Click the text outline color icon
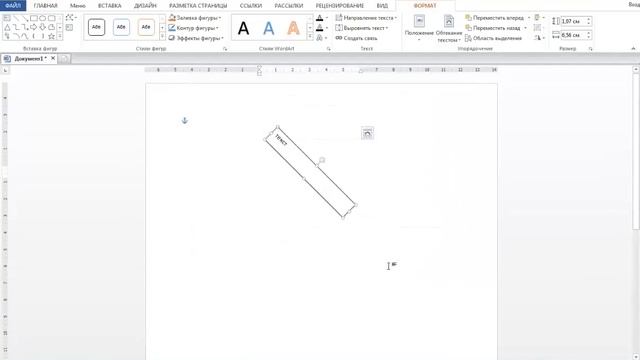Image resolution: width=640 pixels, height=360 pixels. (320, 28)
